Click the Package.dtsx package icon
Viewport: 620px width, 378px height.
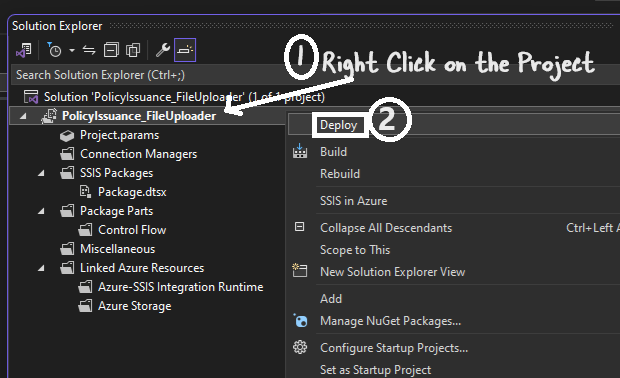click(x=85, y=191)
